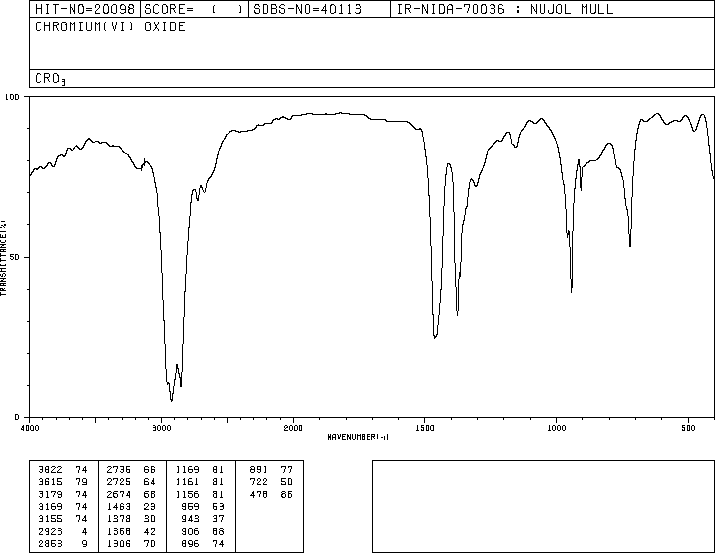Click transmittance value 4 beside 2923
Screen dimensions: 715x553
coord(85,532)
